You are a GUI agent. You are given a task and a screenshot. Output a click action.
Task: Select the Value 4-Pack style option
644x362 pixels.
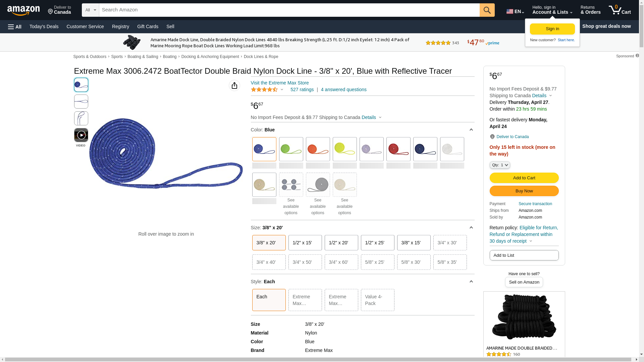378,300
